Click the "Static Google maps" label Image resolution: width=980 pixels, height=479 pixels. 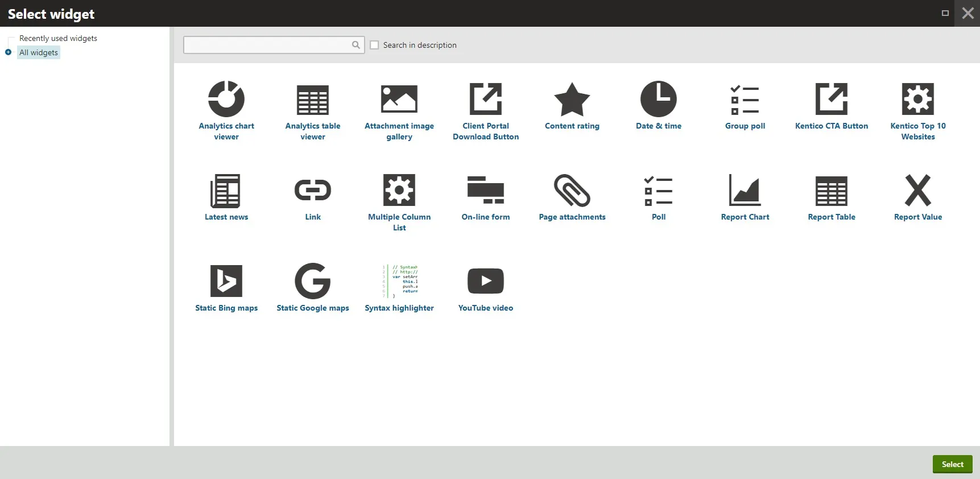coord(313,308)
